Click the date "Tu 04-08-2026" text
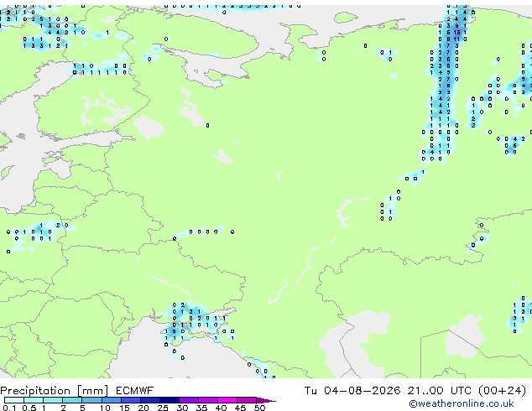Viewport: 532px width, 411px height. (352, 391)
